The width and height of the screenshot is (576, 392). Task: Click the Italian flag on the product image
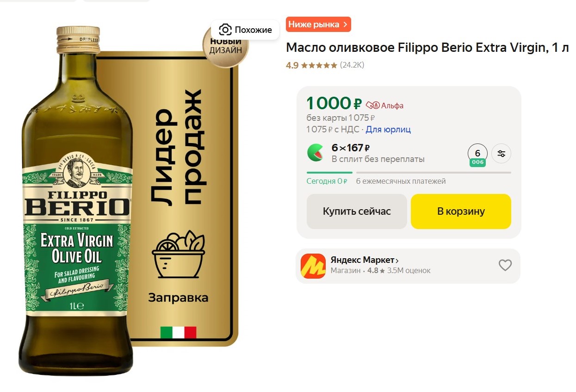click(x=178, y=332)
